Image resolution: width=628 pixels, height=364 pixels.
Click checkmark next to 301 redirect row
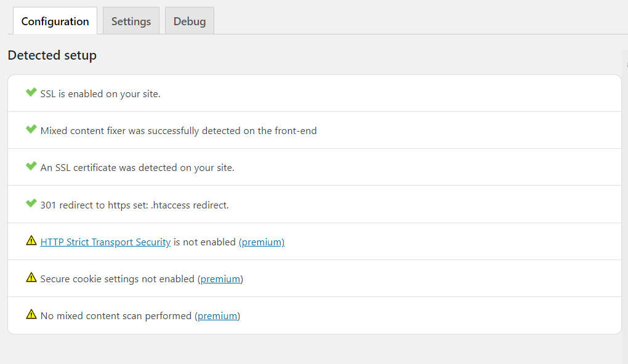coord(31,204)
